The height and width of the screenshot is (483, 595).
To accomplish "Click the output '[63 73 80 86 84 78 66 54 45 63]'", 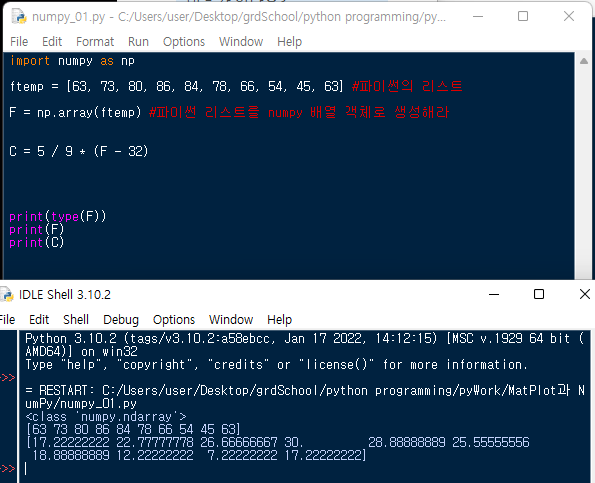I will pyautogui.click(x=133, y=430).
